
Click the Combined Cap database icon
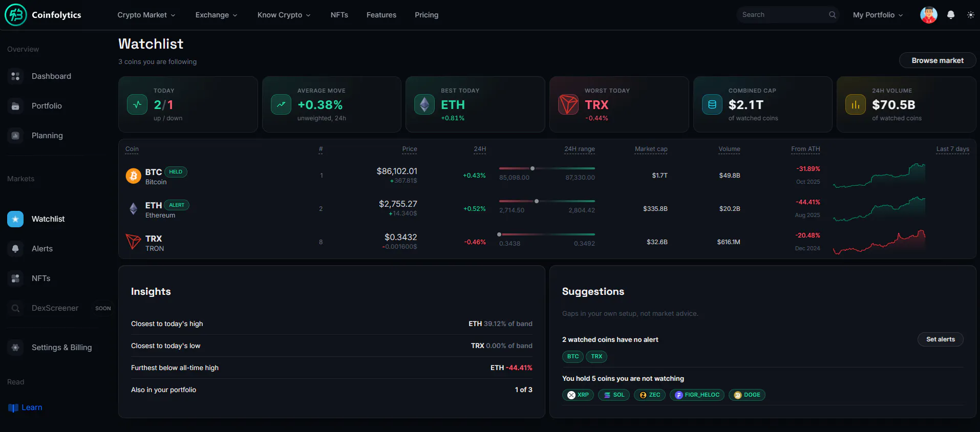pos(712,104)
